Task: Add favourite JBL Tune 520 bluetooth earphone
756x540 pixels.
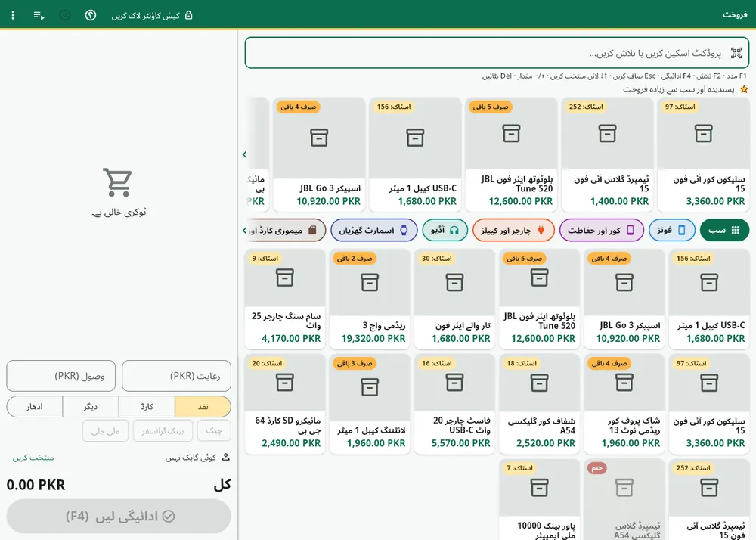Action: [511, 154]
